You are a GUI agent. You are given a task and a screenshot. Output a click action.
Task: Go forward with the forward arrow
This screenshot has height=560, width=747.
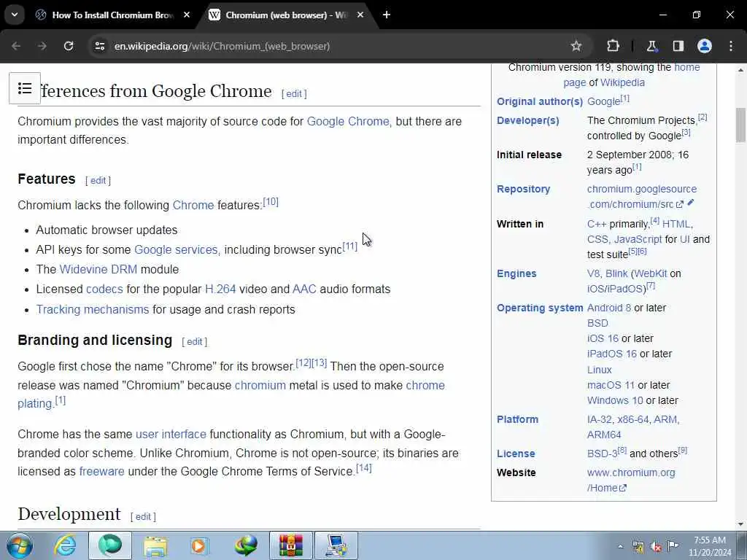coord(42,46)
